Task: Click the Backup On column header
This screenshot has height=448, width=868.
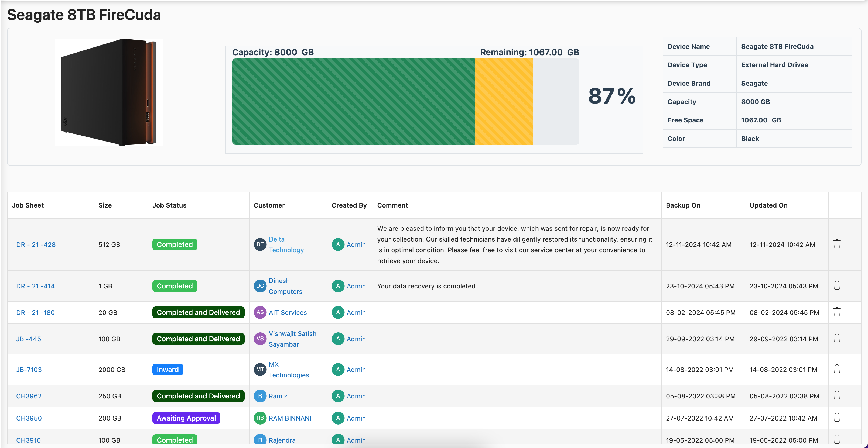Action: pos(683,205)
